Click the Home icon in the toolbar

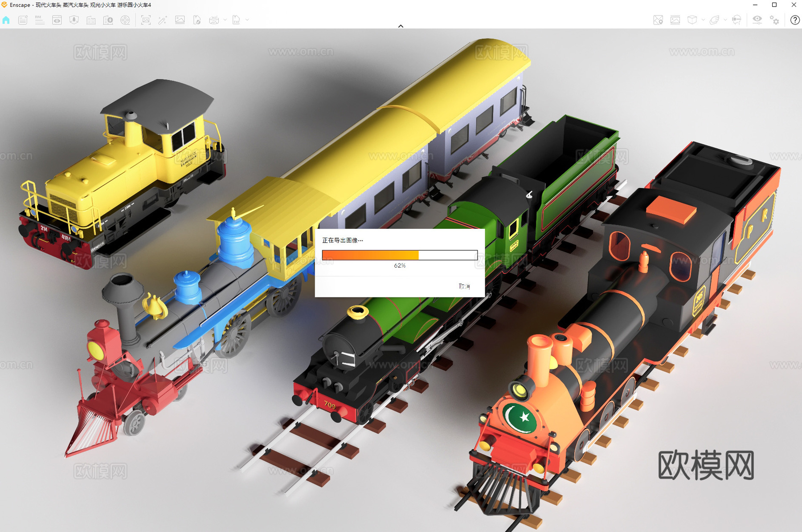(x=6, y=20)
